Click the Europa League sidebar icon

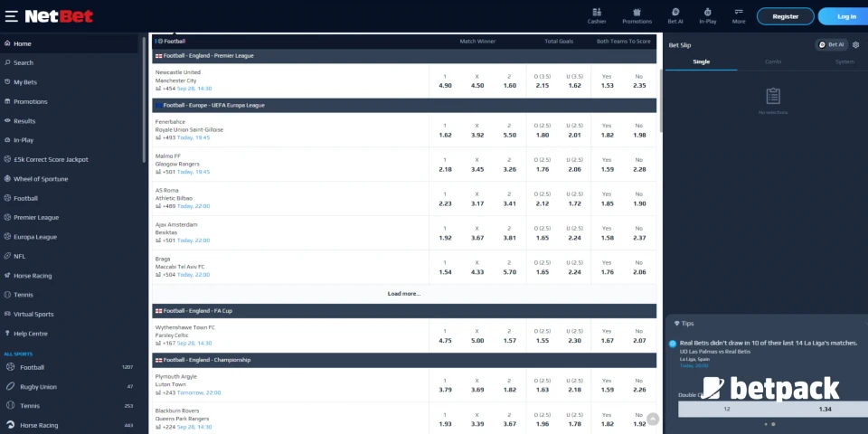tap(8, 237)
